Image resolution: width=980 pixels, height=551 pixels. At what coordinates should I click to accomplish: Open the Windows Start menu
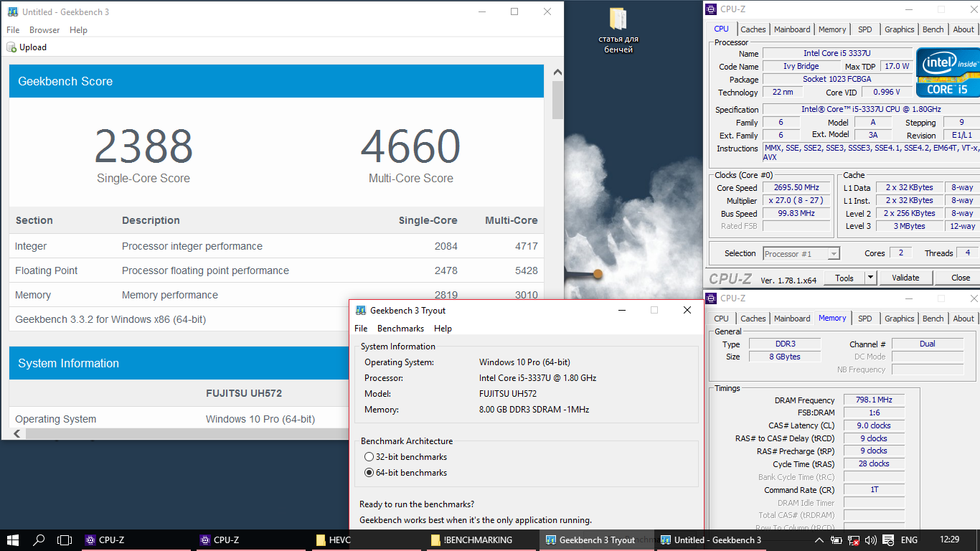pyautogui.click(x=13, y=540)
